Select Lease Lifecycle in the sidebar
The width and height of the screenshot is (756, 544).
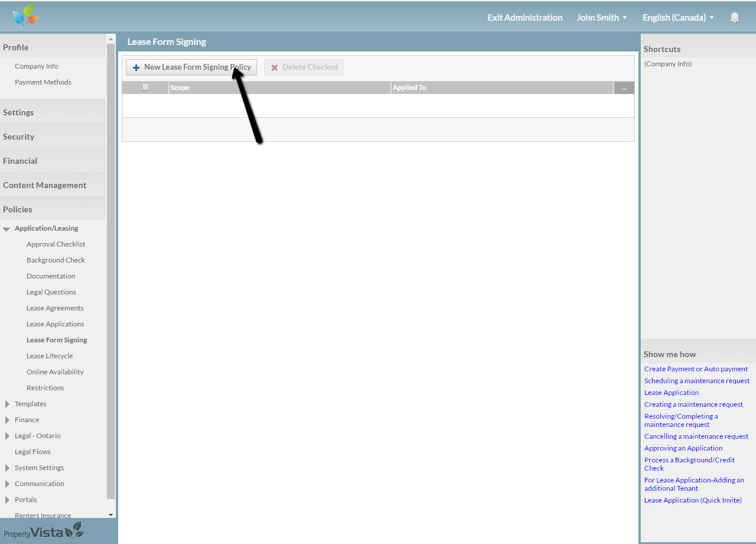(x=50, y=356)
